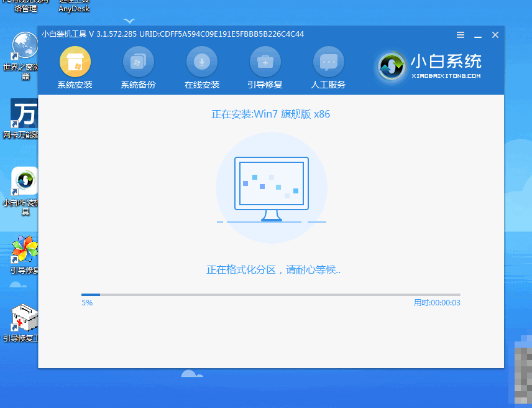Select the 在线安装 download icon

click(202, 62)
